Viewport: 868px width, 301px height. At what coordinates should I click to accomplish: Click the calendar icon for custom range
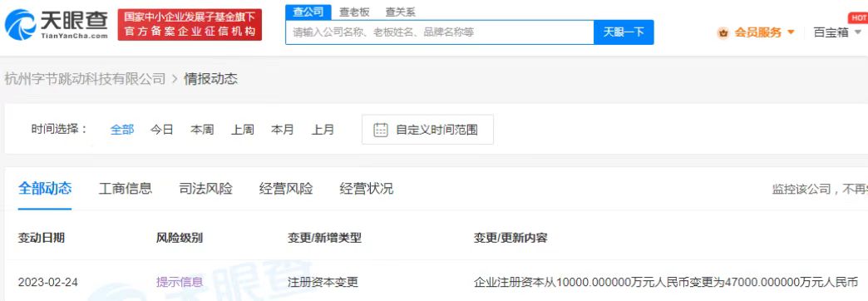(x=380, y=130)
